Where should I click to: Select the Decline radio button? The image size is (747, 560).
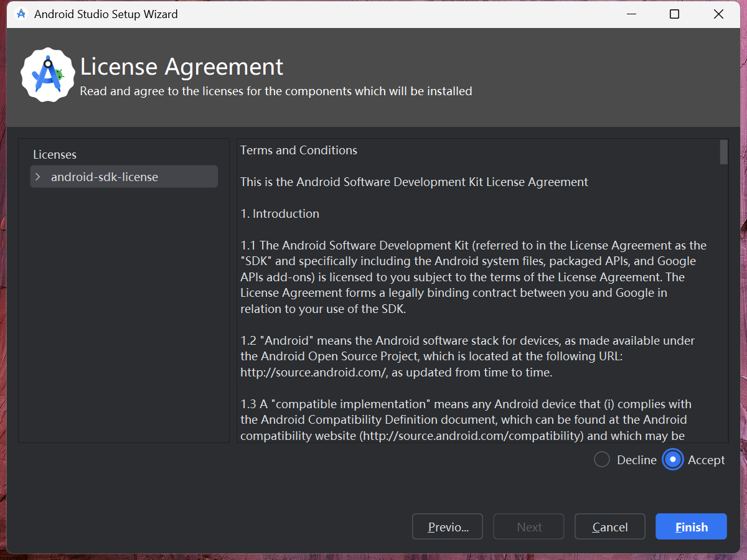pos(601,460)
